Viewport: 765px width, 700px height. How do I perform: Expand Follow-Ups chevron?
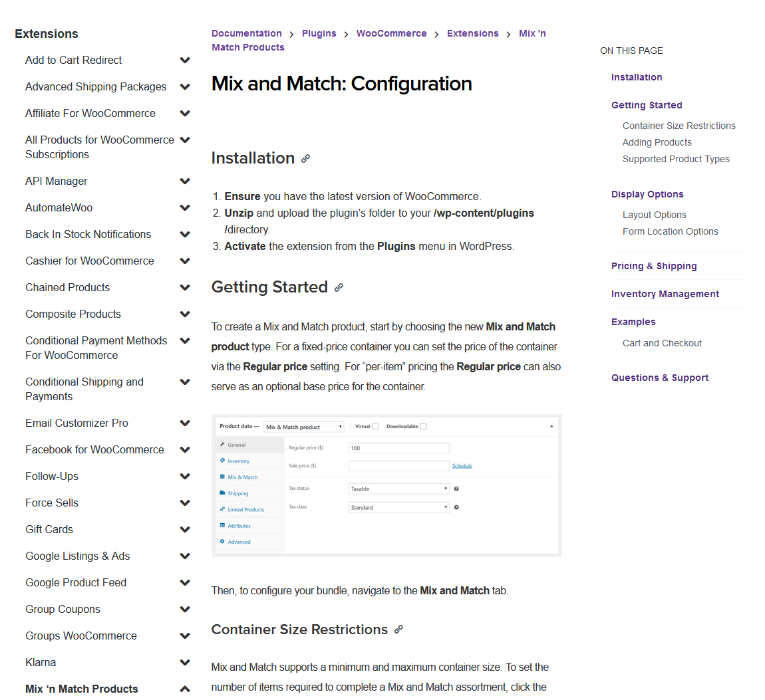pyautogui.click(x=185, y=476)
